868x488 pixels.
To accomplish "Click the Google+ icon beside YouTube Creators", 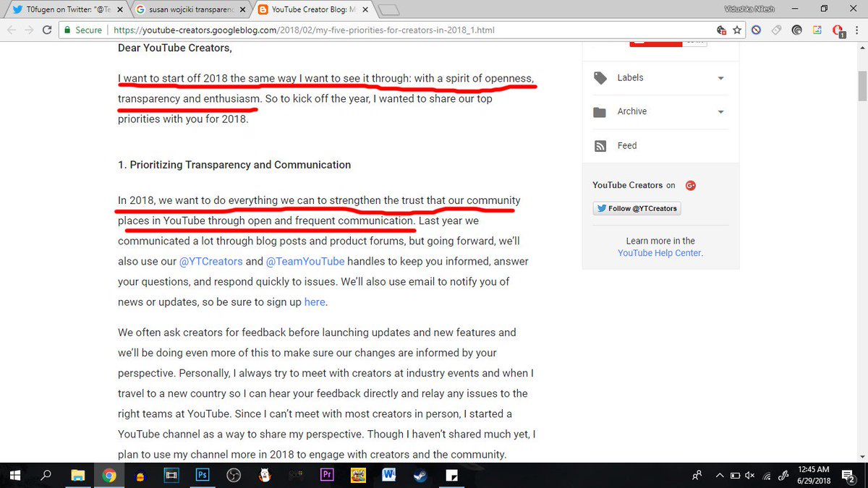I will point(691,185).
